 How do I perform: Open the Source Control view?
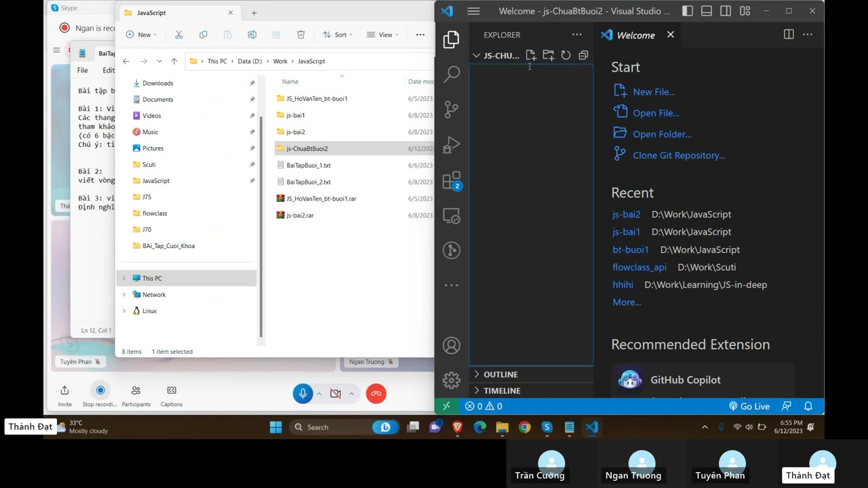click(x=451, y=109)
